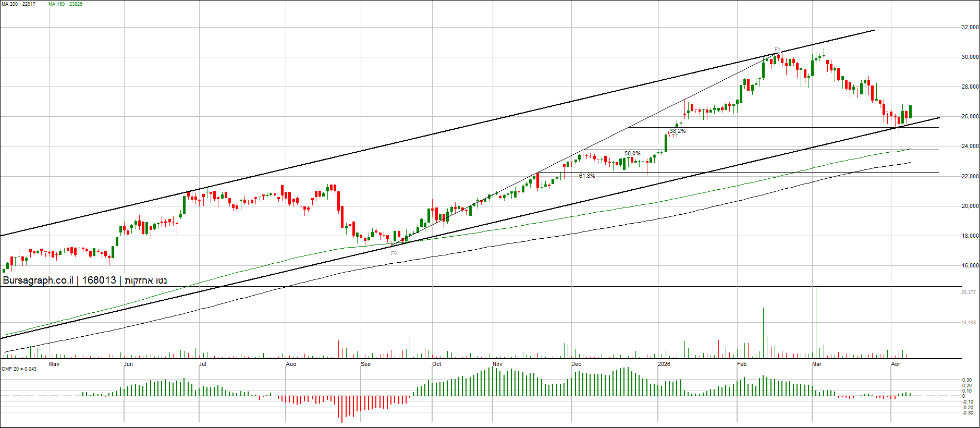Viewport: 980px width, 428px height.
Task: Click the Mar label on the time axis
Action: (x=817, y=364)
